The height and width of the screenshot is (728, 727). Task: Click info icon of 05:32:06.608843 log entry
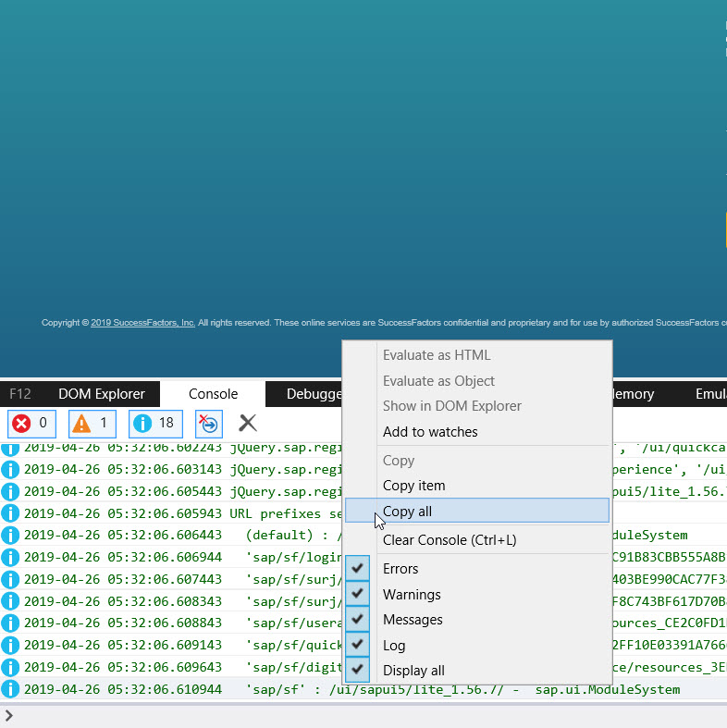coord(10,623)
